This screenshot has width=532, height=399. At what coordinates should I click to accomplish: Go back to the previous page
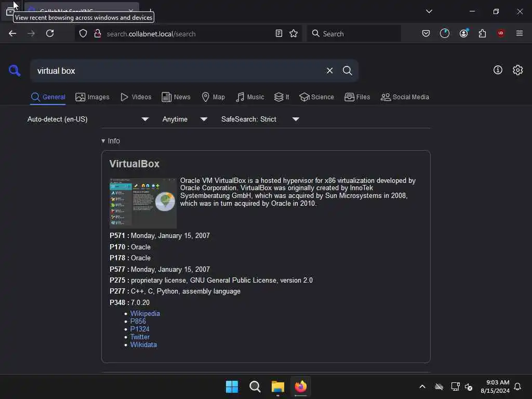(12, 33)
